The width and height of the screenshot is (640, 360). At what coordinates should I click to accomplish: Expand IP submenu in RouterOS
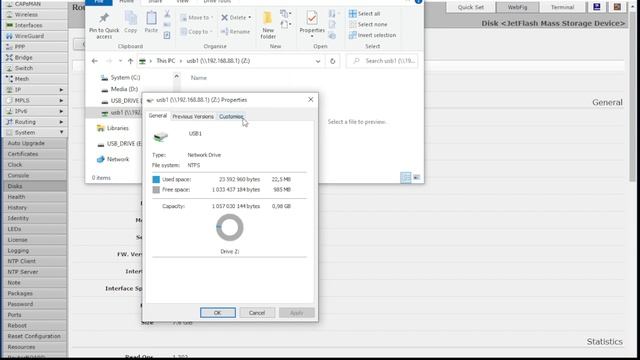[x=34, y=90]
